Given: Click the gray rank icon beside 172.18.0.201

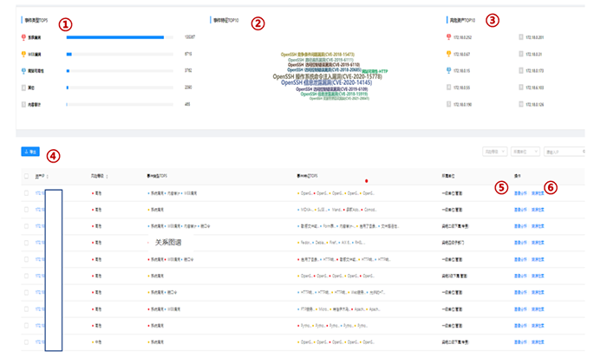Looking at the screenshot, I should pos(521,36).
